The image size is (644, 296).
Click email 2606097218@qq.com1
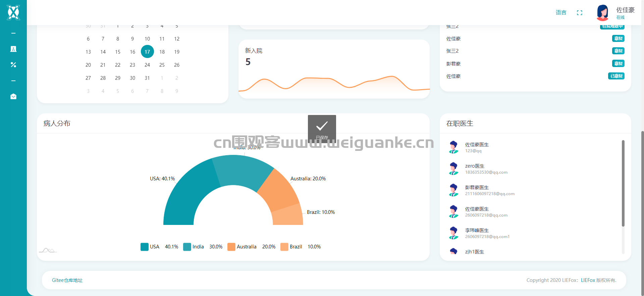pyautogui.click(x=487, y=237)
